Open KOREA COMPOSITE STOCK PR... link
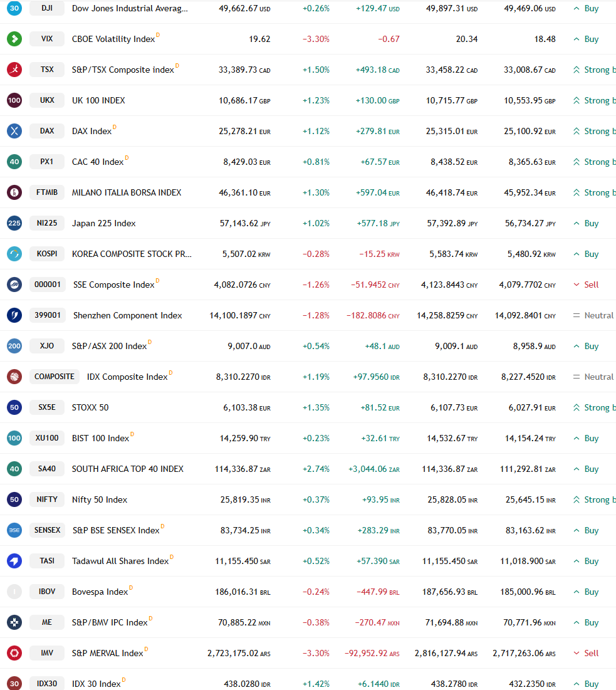This screenshot has width=616, height=690. (132, 254)
